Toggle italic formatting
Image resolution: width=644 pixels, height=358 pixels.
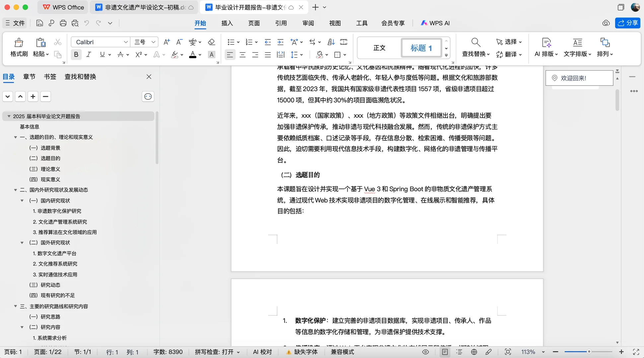pyautogui.click(x=89, y=54)
